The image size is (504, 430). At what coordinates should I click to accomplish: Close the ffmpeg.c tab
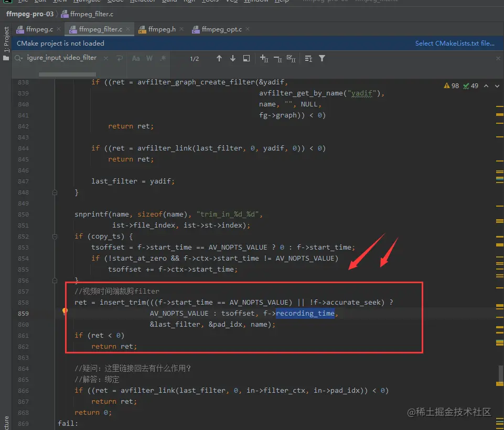tap(59, 29)
